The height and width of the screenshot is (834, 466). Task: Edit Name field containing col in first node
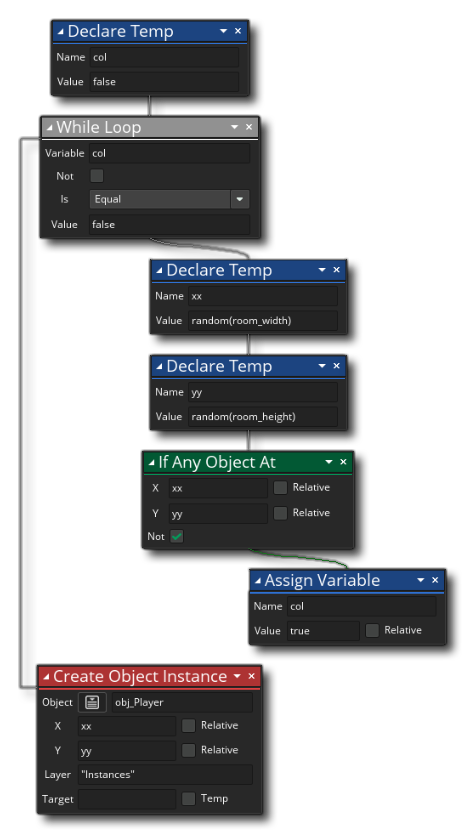pos(164,57)
